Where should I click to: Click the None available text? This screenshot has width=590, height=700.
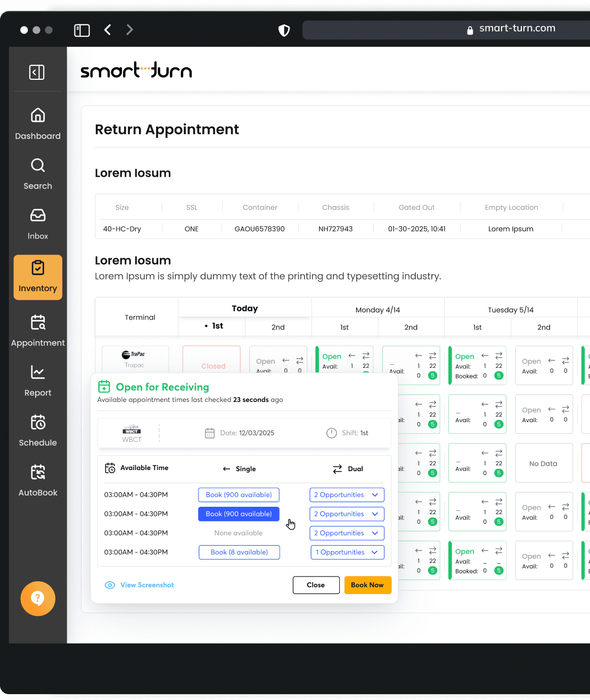point(239,533)
